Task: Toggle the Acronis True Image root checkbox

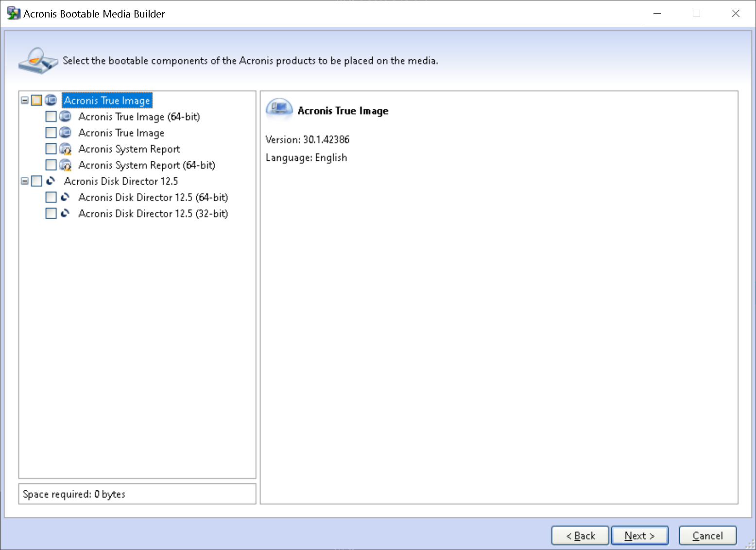Action: 36,100
